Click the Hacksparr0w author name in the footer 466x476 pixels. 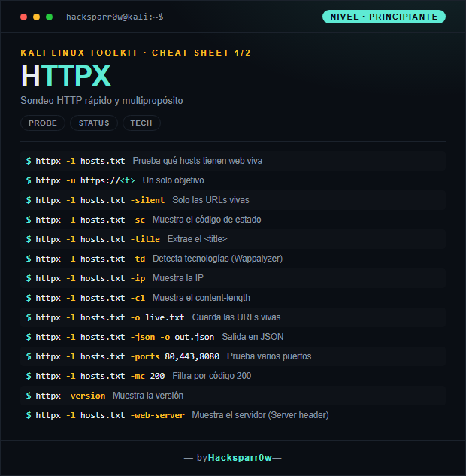240,458
